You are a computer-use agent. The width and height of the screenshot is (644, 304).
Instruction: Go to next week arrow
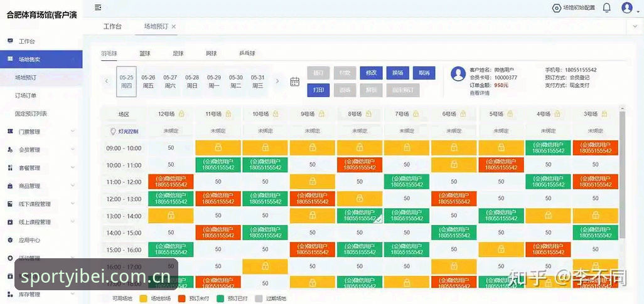tap(277, 81)
